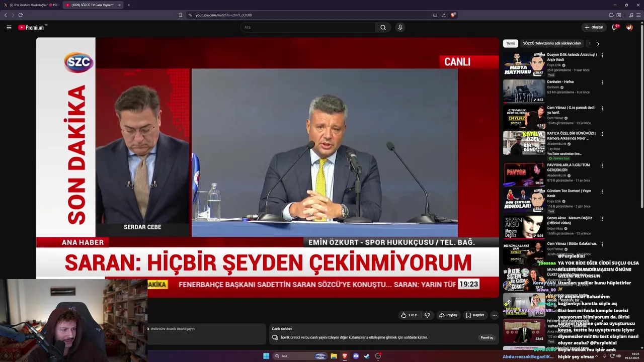Open options for PAVYONLARLA İLGİLİ video
This screenshot has width=644, height=362.
[x=602, y=165]
